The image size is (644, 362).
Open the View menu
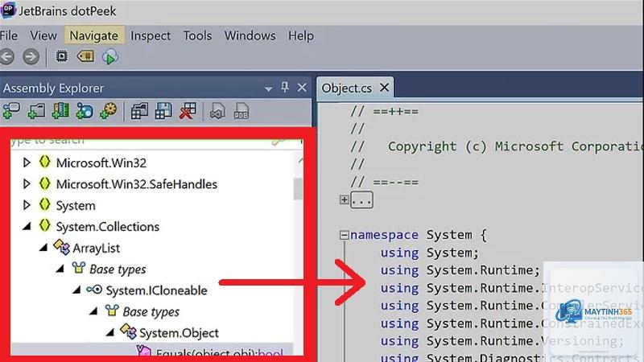(x=43, y=35)
